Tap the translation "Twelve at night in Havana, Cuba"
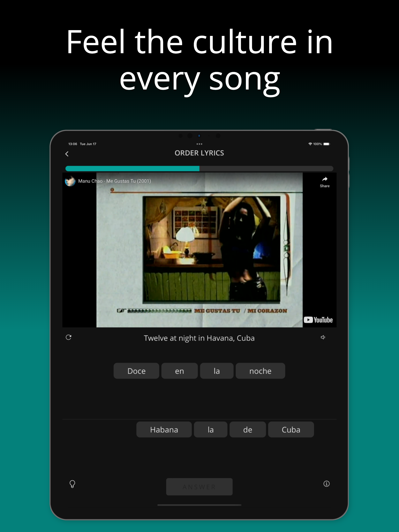Image resolution: width=399 pixels, height=532 pixels. [x=199, y=338]
